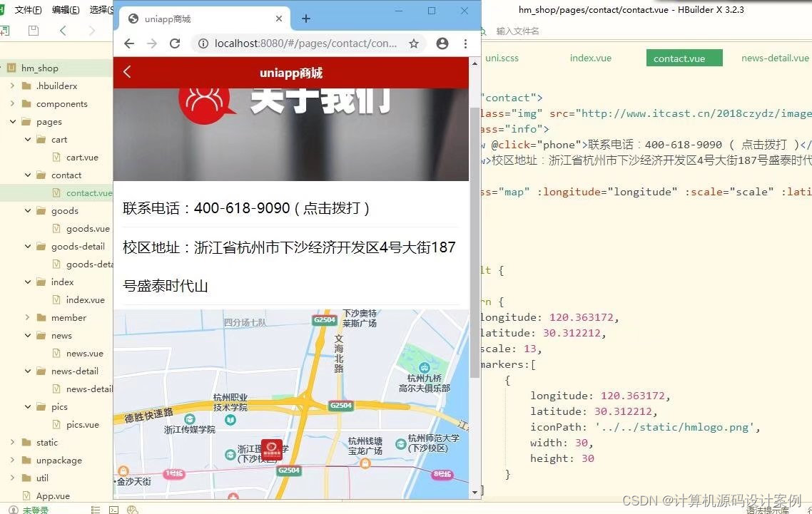Viewport: 812px width, 514px height.
Task: Collapse the contact folder
Action: [x=27, y=175]
